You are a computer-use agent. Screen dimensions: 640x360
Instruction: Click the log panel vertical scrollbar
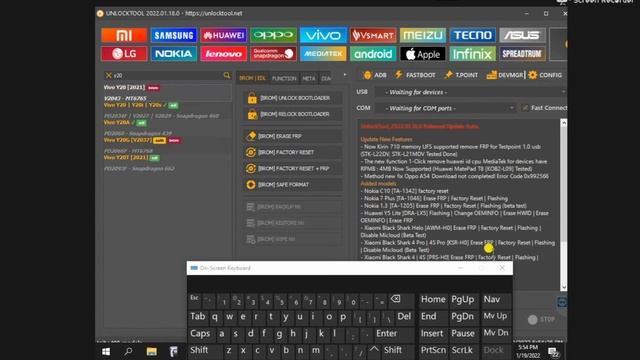click(x=564, y=204)
